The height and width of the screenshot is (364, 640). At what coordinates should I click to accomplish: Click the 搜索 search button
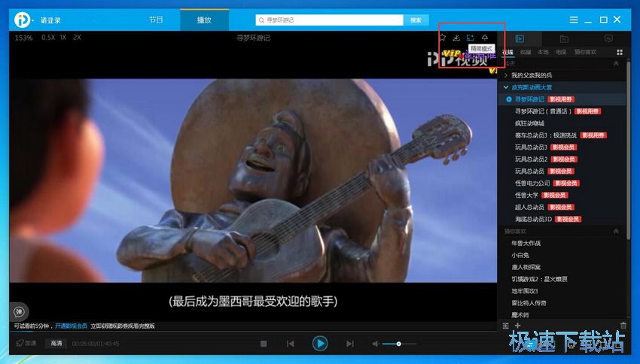click(416, 20)
